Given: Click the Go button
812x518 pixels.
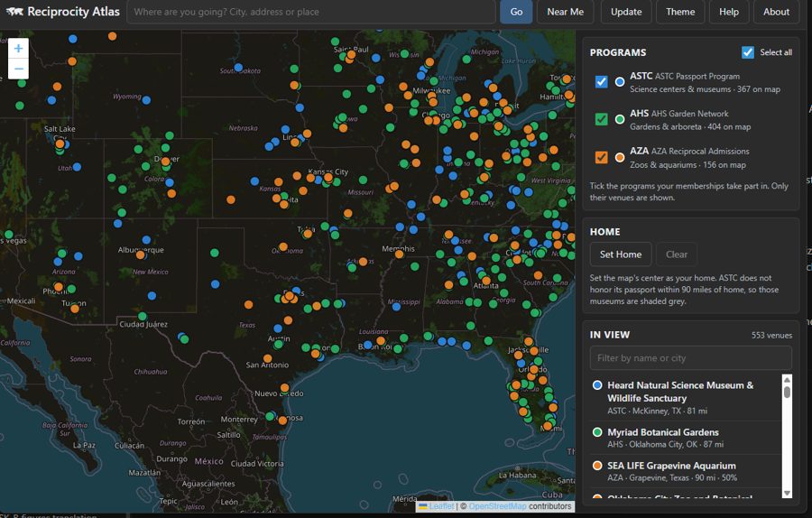Looking at the screenshot, I should point(516,12).
